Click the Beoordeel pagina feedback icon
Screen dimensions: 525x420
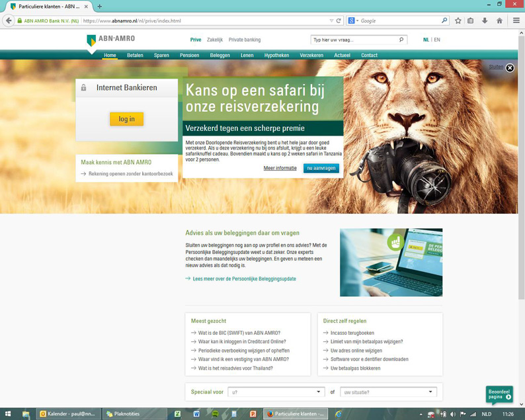499,394
